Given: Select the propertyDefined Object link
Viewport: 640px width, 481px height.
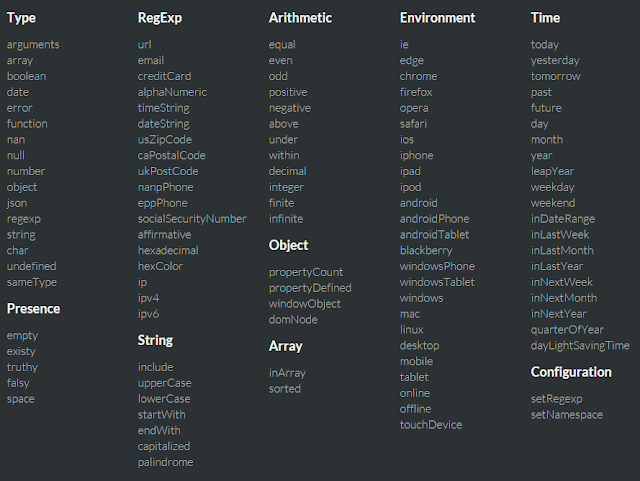Looking at the screenshot, I should click(310, 288).
